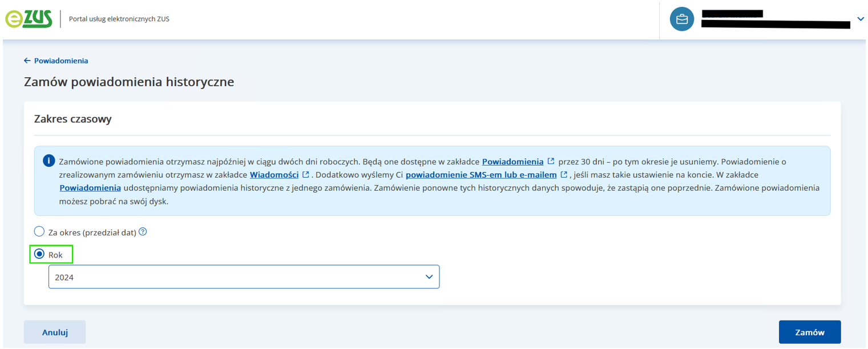Click the back arrow beside Powiadomienia

pos(27,61)
